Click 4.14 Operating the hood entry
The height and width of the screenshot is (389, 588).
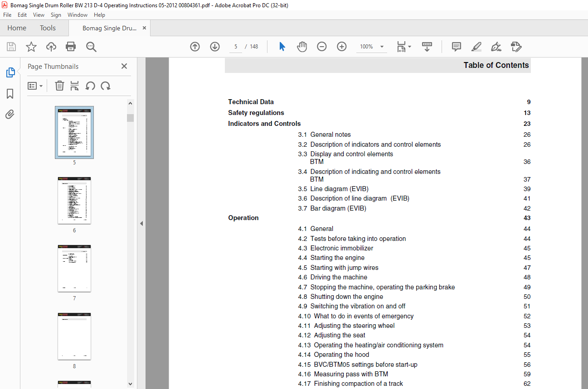[334, 355]
